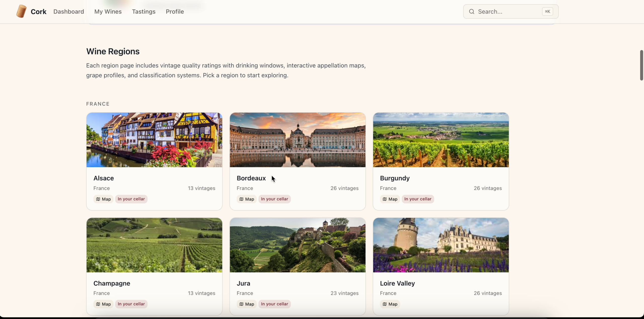Open the Profile page
Viewport: 644px width, 319px height.
click(175, 12)
